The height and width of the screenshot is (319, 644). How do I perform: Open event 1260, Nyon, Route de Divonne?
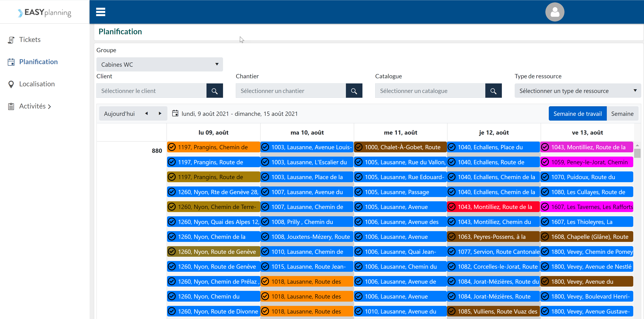tap(213, 311)
